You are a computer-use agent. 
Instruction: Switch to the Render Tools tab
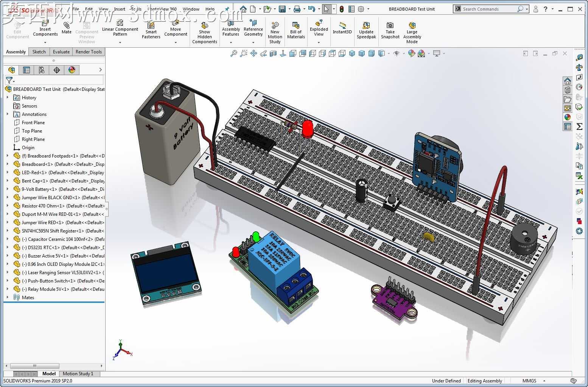coord(89,52)
